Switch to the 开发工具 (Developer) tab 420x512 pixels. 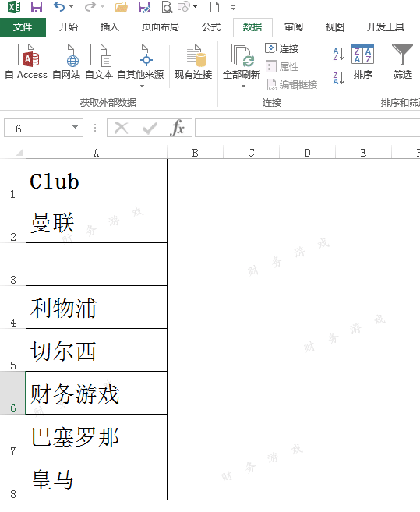(386, 27)
